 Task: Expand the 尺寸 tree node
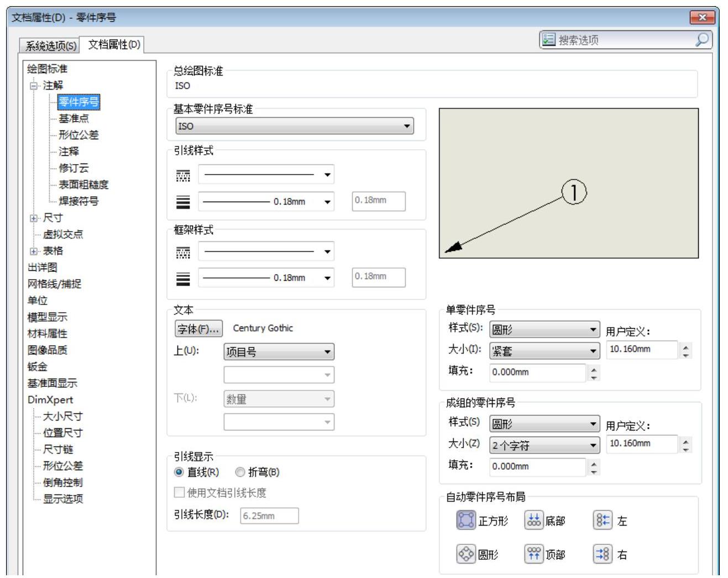pos(34,218)
